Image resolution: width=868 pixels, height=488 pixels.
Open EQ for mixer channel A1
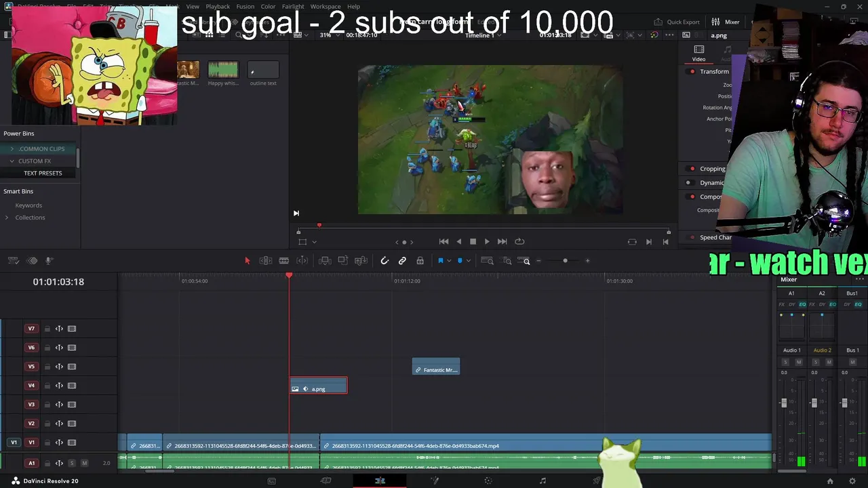tap(802, 304)
